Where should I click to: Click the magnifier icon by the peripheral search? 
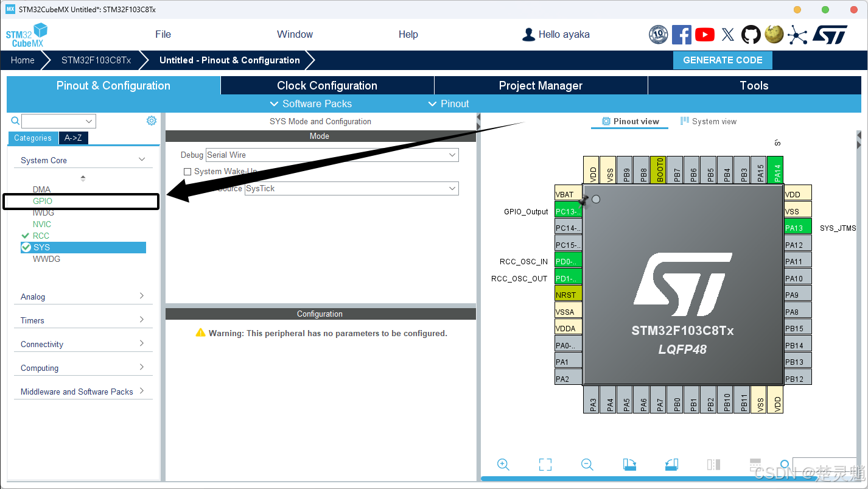coord(15,121)
